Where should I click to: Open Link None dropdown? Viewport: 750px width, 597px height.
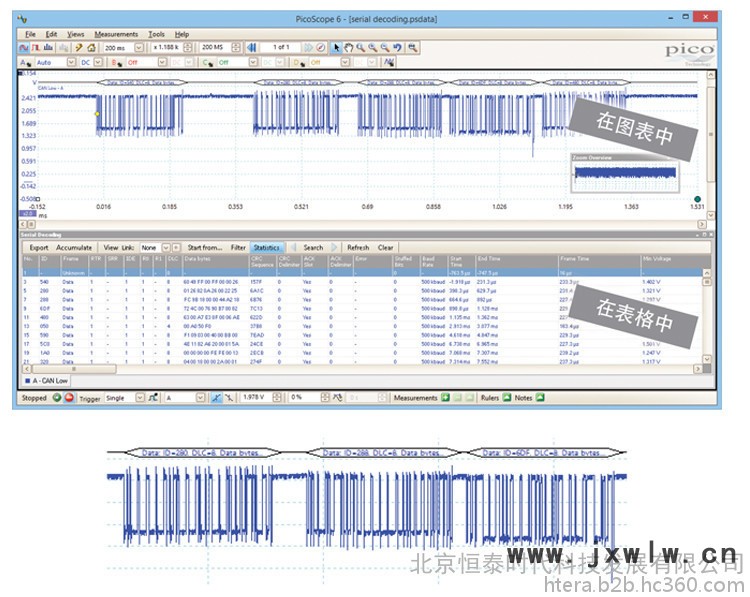166,247
